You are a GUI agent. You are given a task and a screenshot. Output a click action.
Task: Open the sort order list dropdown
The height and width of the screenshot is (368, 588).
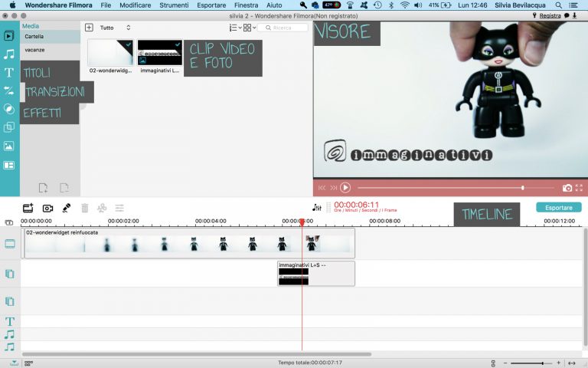coord(235,28)
